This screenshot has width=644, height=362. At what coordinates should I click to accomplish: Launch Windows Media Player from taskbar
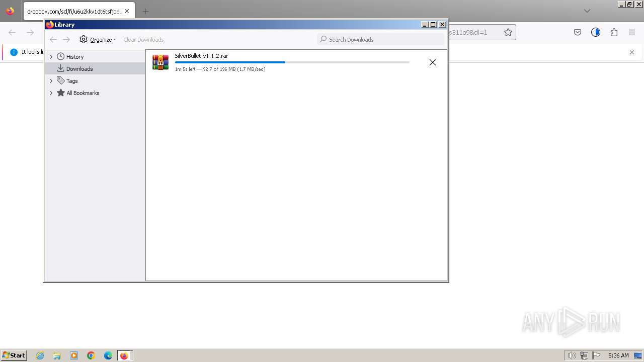click(x=74, y=355)
